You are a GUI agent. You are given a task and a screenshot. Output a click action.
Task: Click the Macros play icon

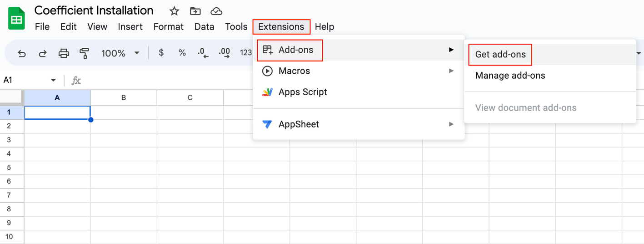tap(268, 71)
